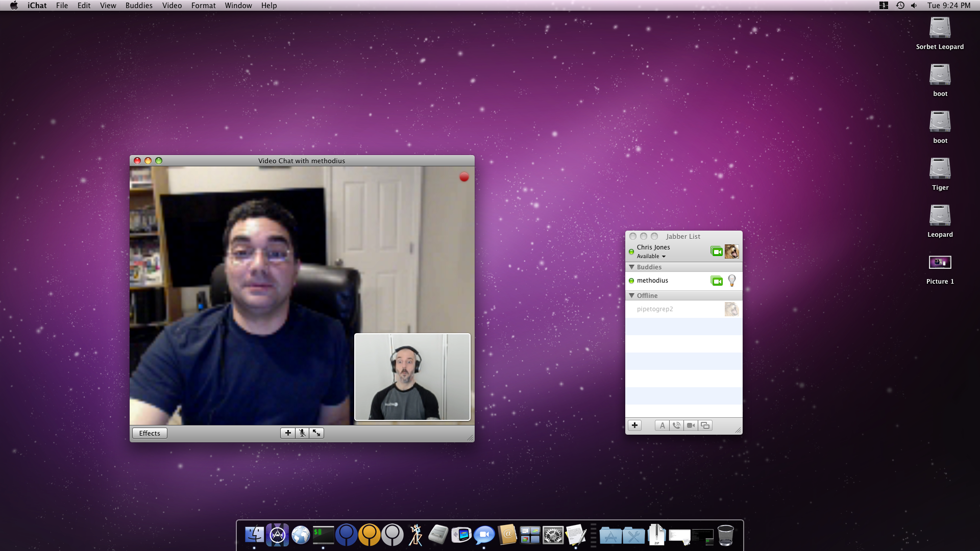Click Chris Jones lion buddy picture

pyautogui.click(x=731, y=252)
